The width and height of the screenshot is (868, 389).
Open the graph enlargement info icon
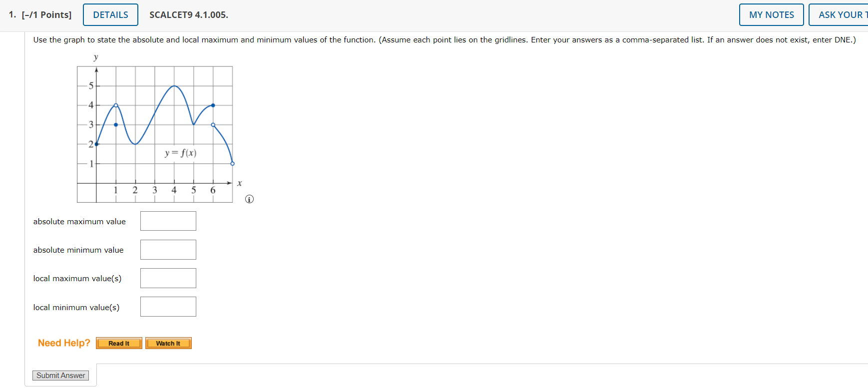(249, 199)
